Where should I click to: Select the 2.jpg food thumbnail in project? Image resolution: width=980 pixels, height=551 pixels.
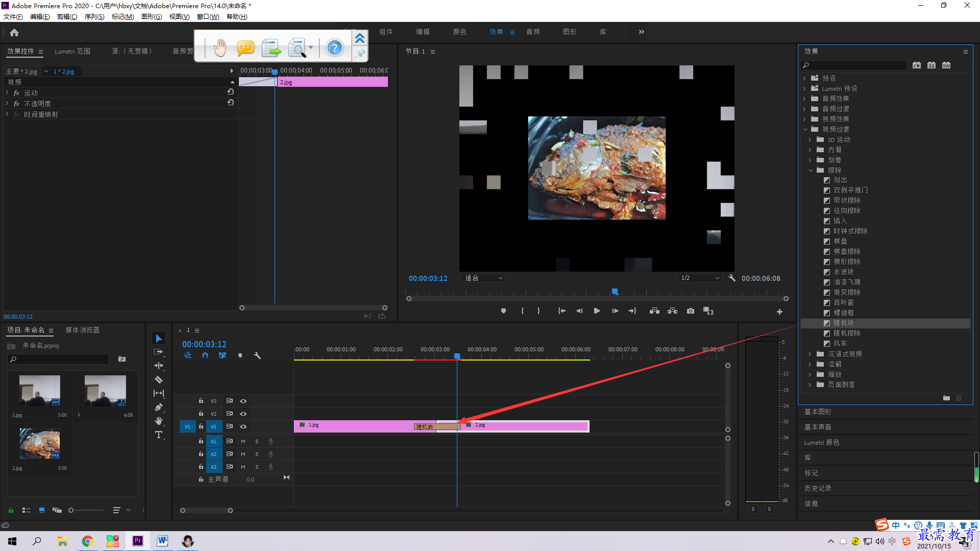40,443
